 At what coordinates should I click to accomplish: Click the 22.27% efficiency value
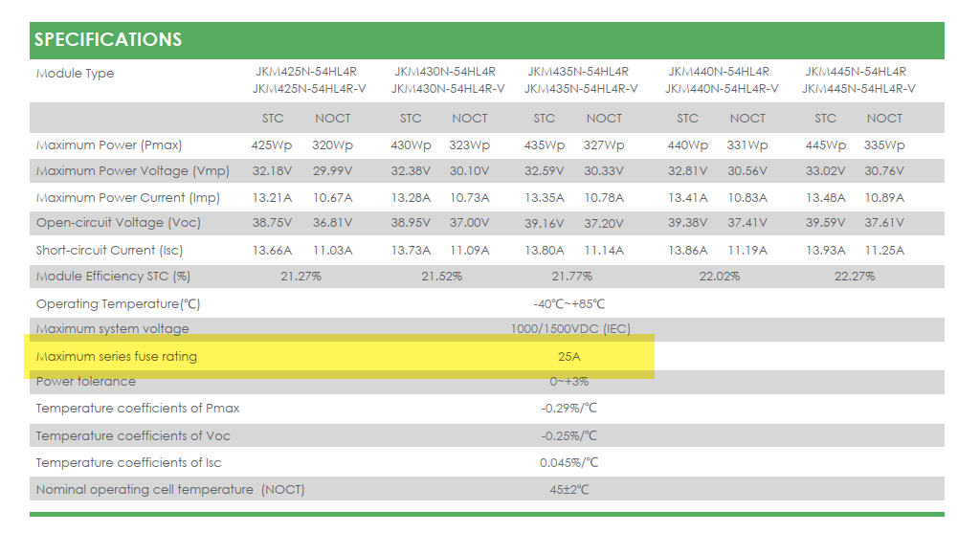point(855,277)
